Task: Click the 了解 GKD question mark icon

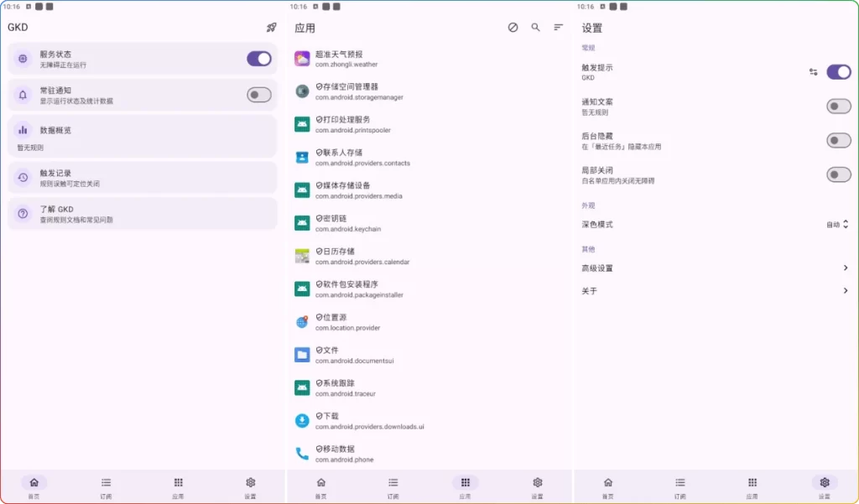Action: tap(23, 214)
